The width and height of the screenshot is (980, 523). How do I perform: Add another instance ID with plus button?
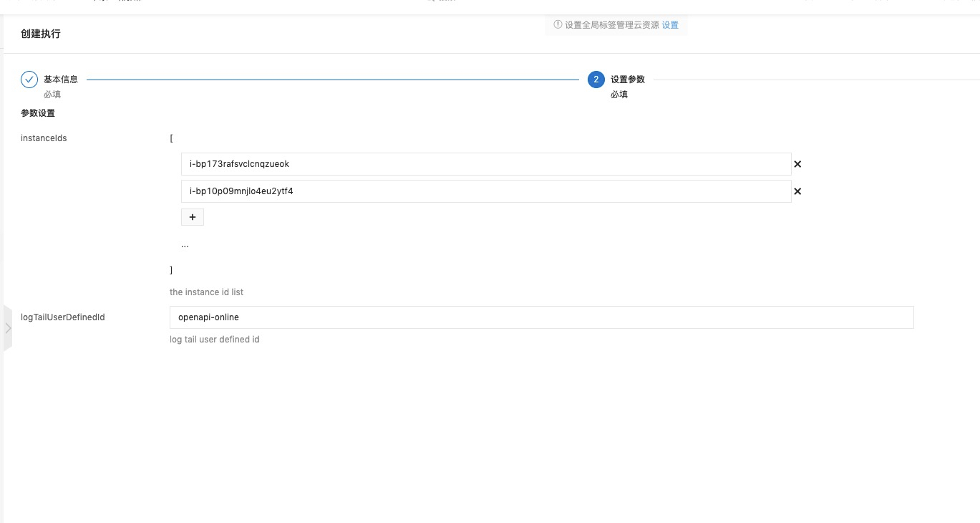(193, 217)
